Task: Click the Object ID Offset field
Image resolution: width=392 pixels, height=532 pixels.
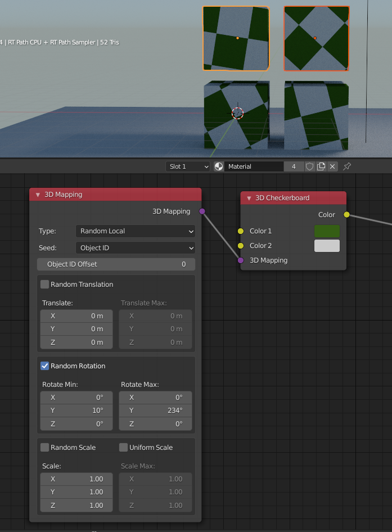Action: point(116,264)
